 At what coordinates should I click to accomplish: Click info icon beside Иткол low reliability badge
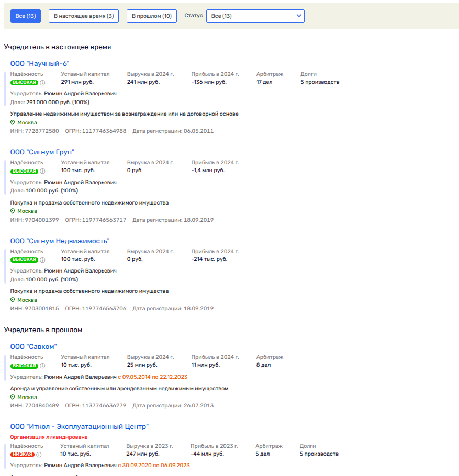39,455
